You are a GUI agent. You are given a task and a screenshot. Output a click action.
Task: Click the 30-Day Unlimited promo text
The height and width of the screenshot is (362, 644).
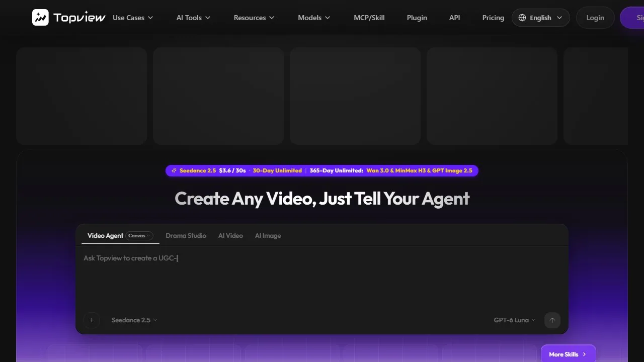click(x=277, y=170)
